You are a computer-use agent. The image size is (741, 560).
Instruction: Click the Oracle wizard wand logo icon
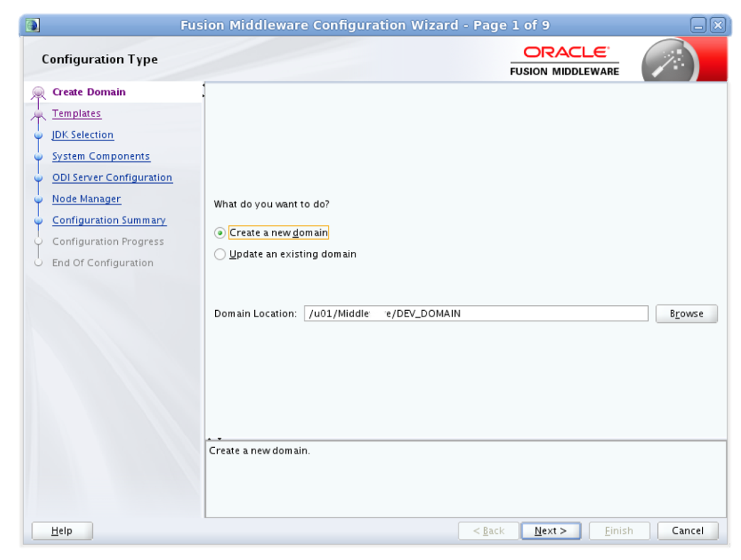[x=669, y=62]
